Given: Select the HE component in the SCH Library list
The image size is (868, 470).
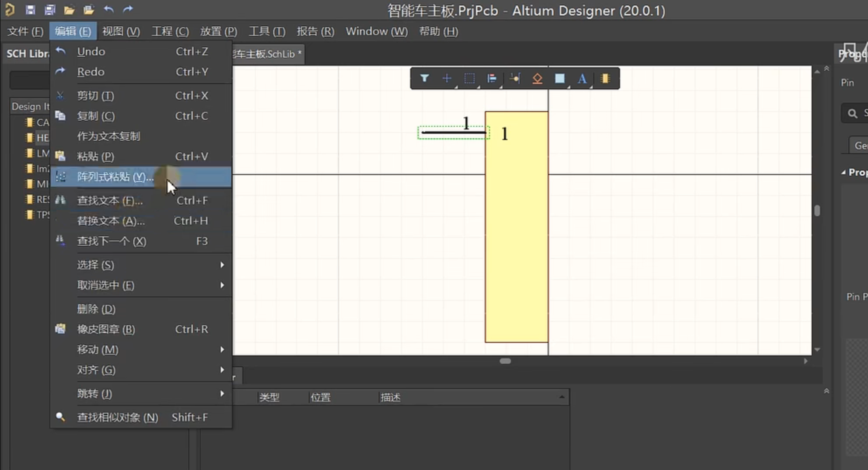Looking at the screenshot, I should 42,138.
